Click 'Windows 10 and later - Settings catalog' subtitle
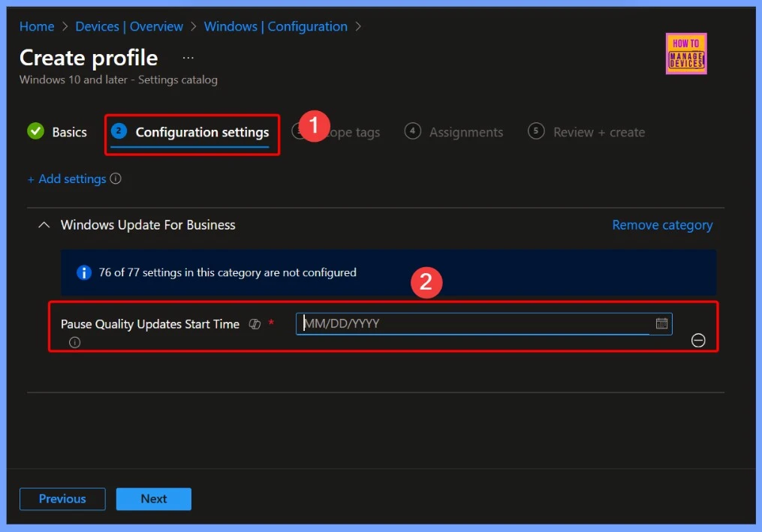The image size is (762, 532). [118, 80]
